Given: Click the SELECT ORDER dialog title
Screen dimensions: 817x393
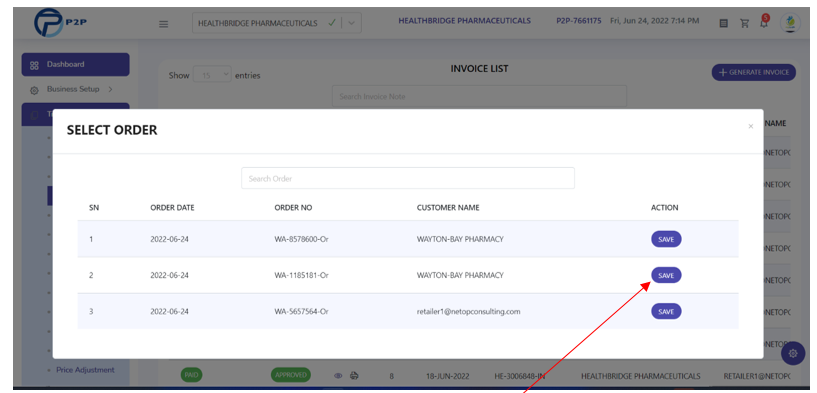Looking at the screenshot, I should pos(112,130).
